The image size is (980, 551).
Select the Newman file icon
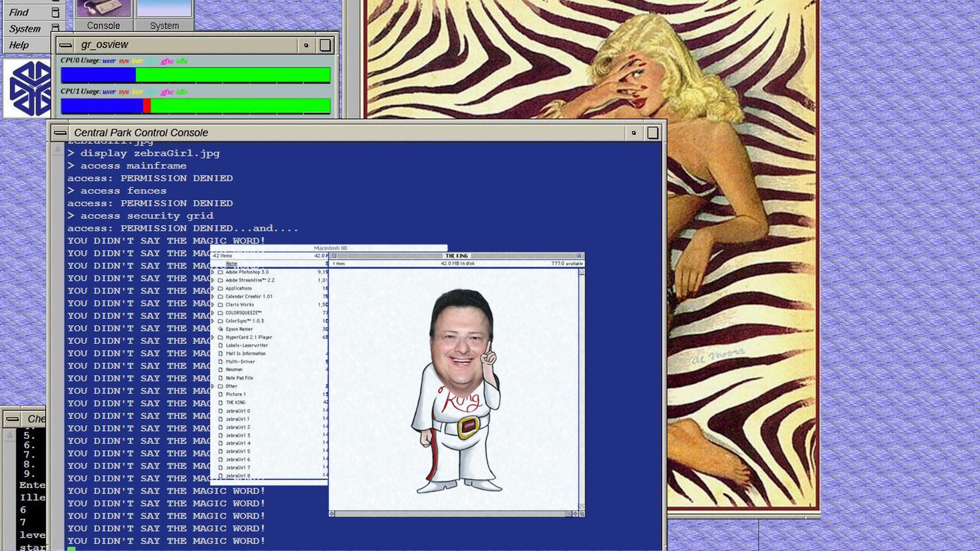220,370
